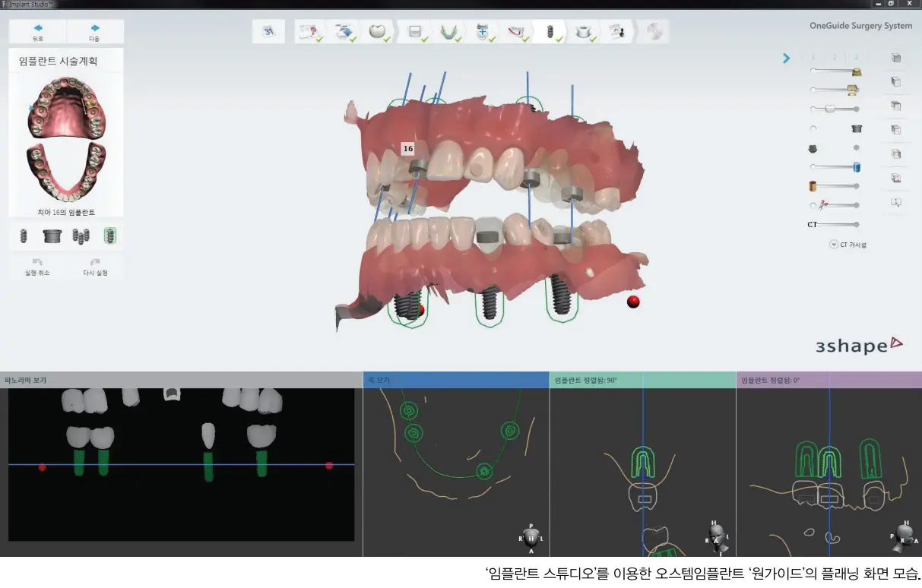Image resolution: width=922 pixels, height=588 pixels.
Task: Select the sixth cube view icon
Action: [896, 179]
